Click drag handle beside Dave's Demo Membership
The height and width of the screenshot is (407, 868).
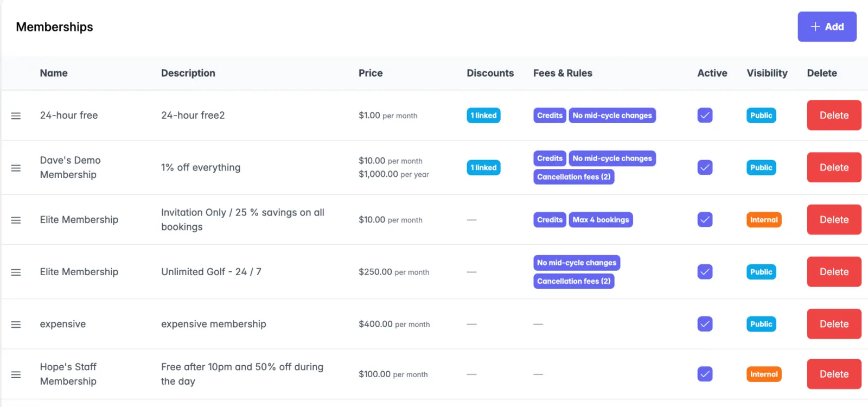(x=16, y=168)
